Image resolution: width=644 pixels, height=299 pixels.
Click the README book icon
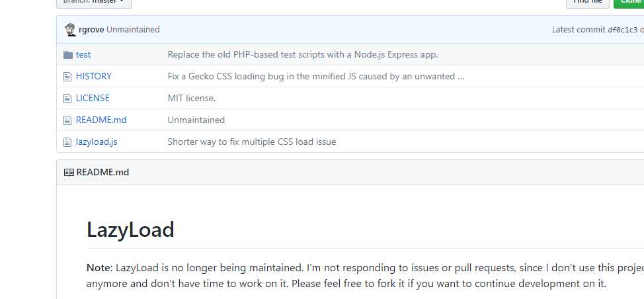pos(69,172)
